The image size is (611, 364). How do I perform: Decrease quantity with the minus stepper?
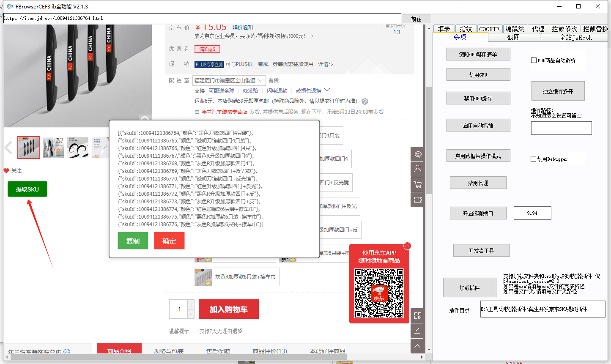(191, 314)
